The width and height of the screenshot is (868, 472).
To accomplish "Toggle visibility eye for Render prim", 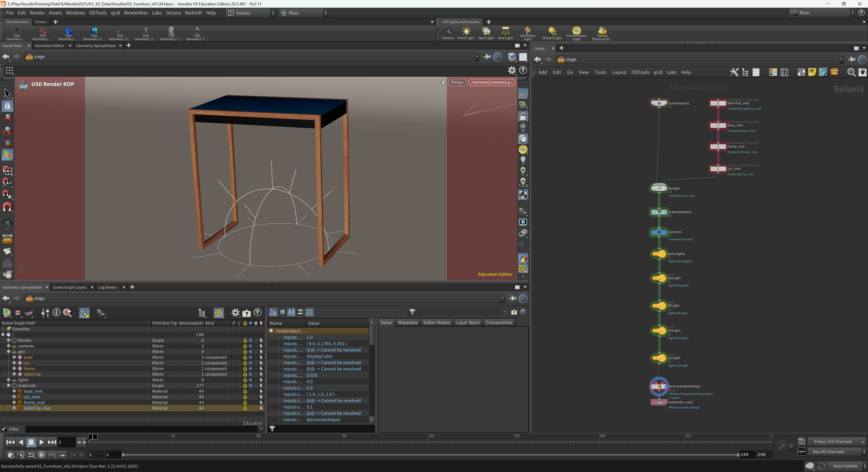I will click(250, 340).
